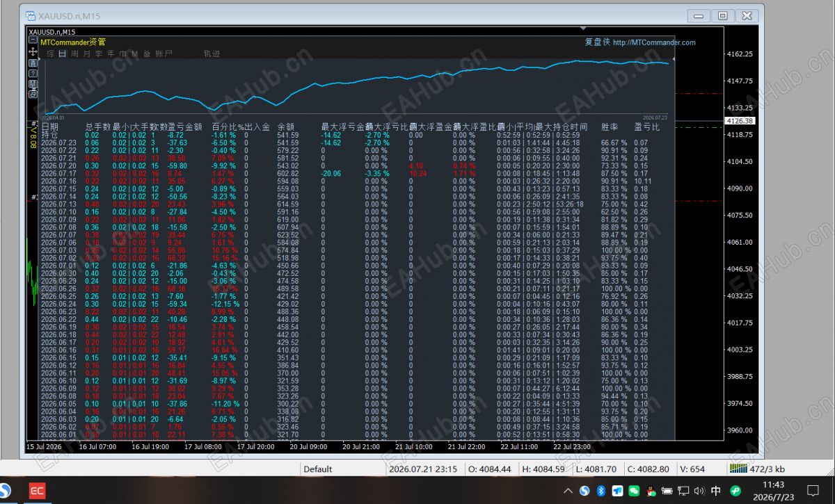Open the Windows notification center icon
This screenshot has height=504, width=835.
[813, 491]
